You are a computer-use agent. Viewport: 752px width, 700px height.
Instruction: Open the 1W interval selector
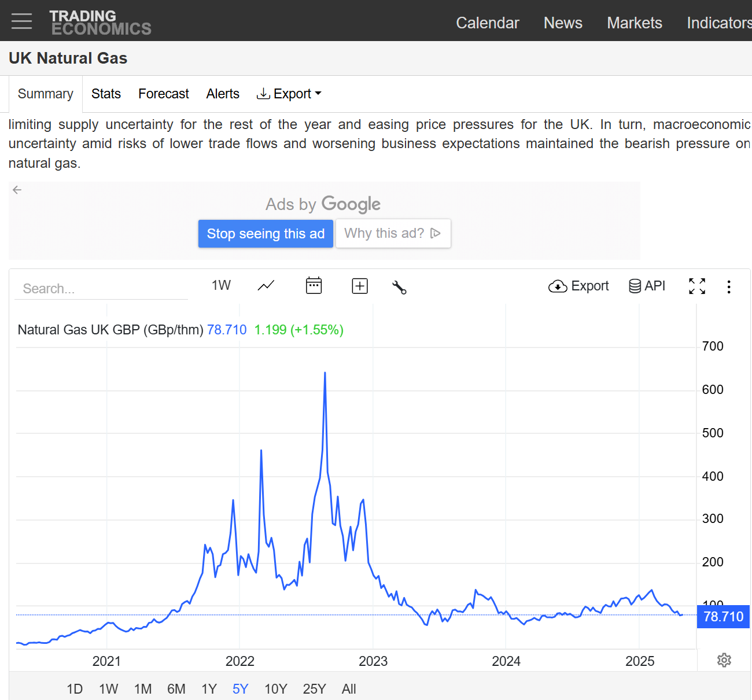click(x=221, y=285)
